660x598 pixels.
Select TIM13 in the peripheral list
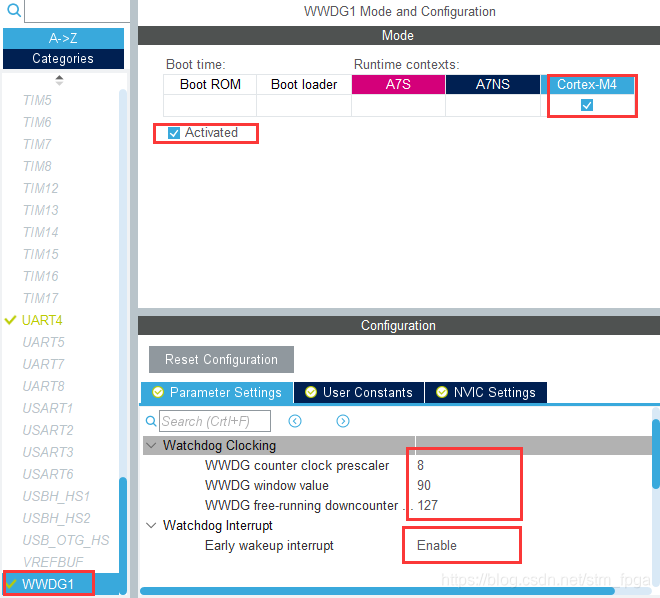(x=40, y=210)
